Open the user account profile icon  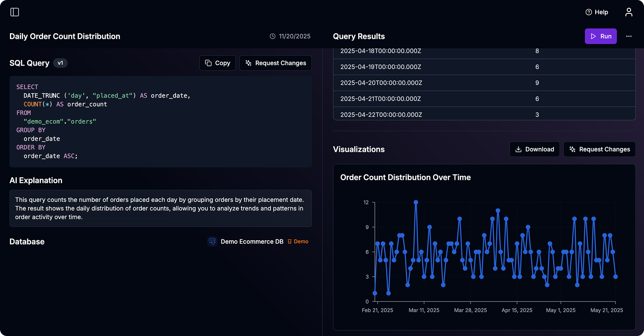[628, 12]
